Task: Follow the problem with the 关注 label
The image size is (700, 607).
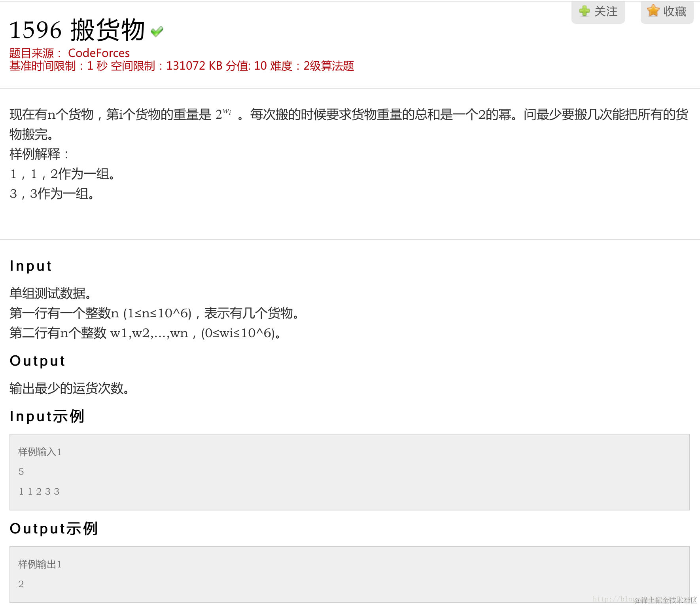Action: 606,11
